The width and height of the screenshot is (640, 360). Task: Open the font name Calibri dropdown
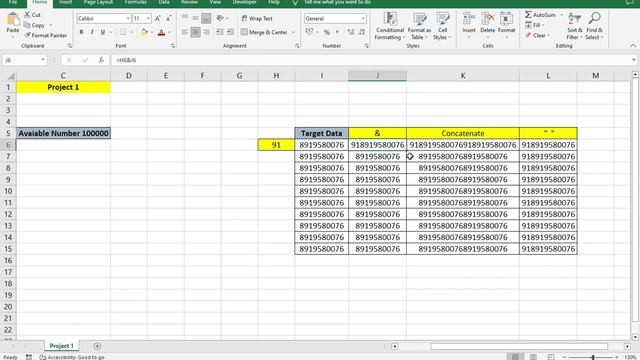128,18
